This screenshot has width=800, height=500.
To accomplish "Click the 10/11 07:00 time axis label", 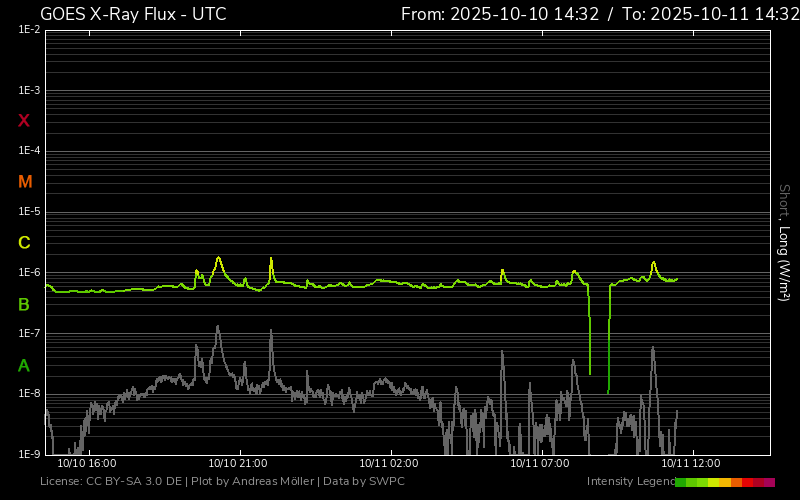I will coord(540,464).
